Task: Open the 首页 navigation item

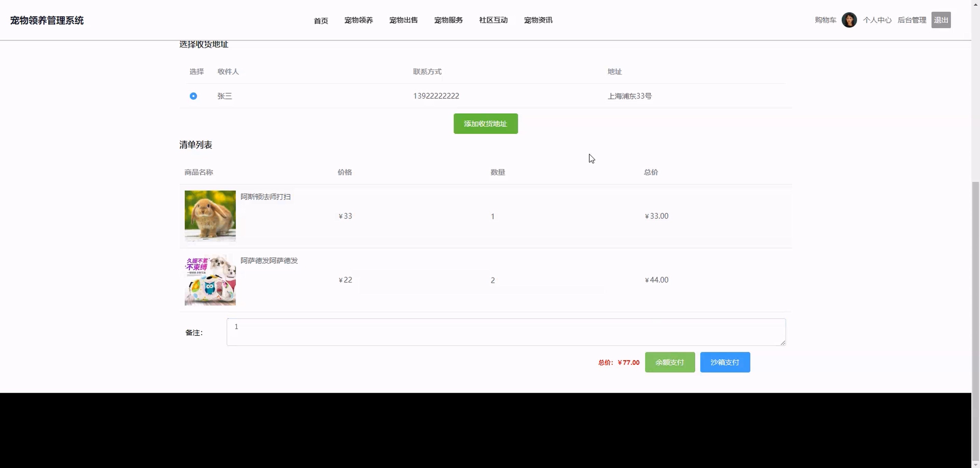Action: click(321, 21)
